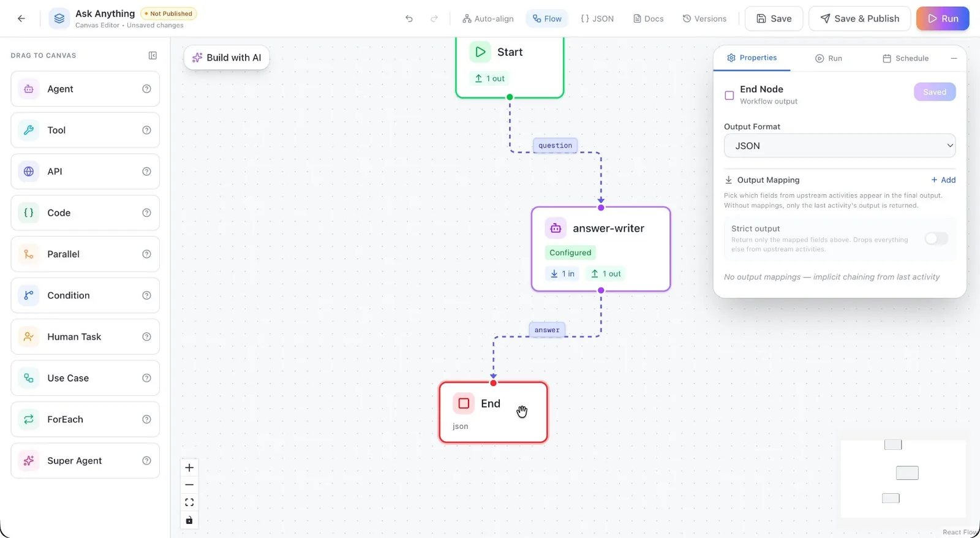Switch to the JSON view

pyautogui.click(x=597, y=18)
